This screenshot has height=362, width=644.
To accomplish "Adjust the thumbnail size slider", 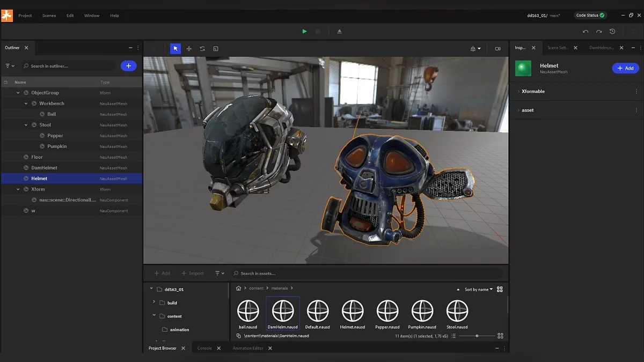I will pyautogui.click(x=477, y=336).
